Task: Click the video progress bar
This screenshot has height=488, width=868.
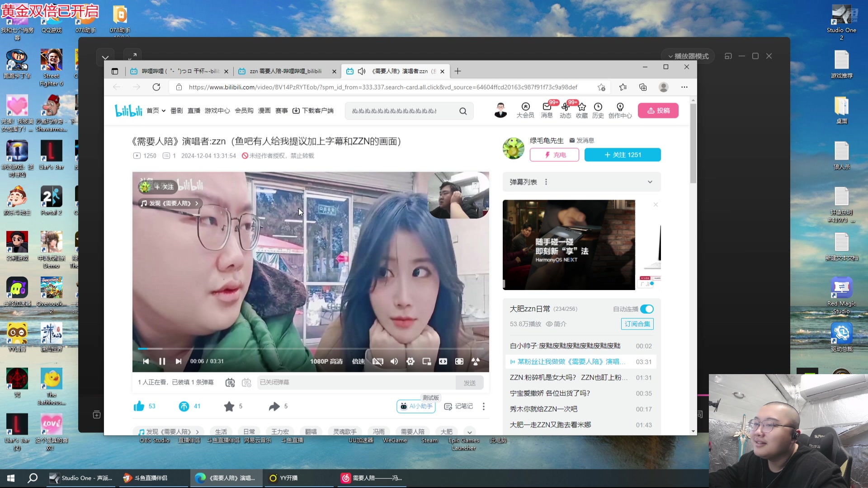Action: click(x=311, y=349)
